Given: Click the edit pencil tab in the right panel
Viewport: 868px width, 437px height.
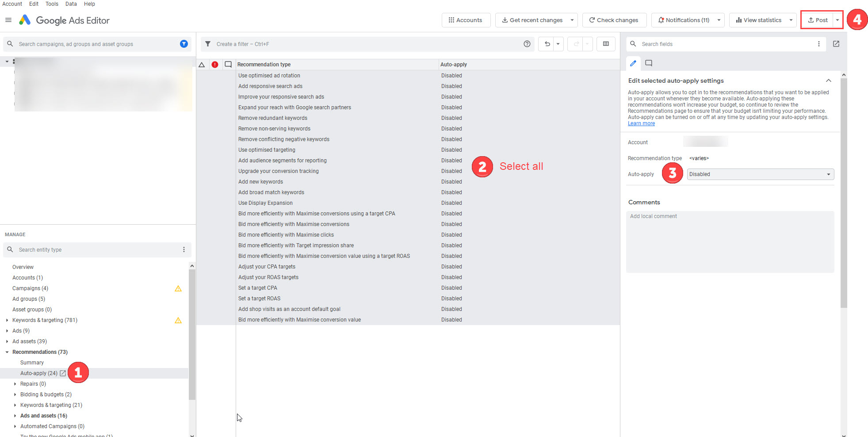Looking at the screenshot, I should coord(633,63).
